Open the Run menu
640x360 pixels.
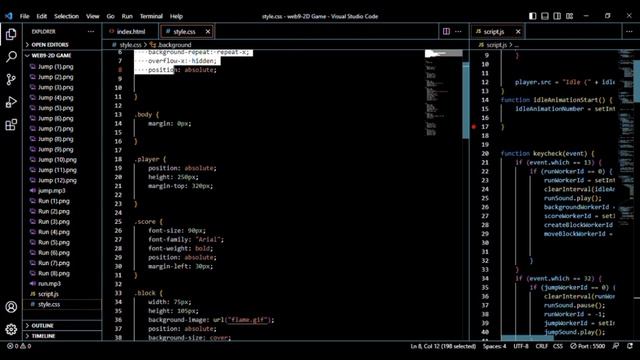coord(127,16)
